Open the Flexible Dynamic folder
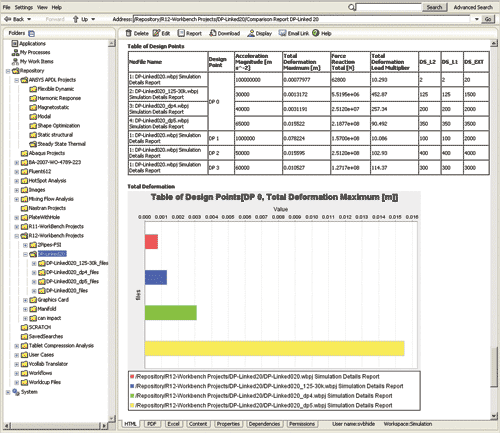 pyautogui.click(x=52, y=89)
